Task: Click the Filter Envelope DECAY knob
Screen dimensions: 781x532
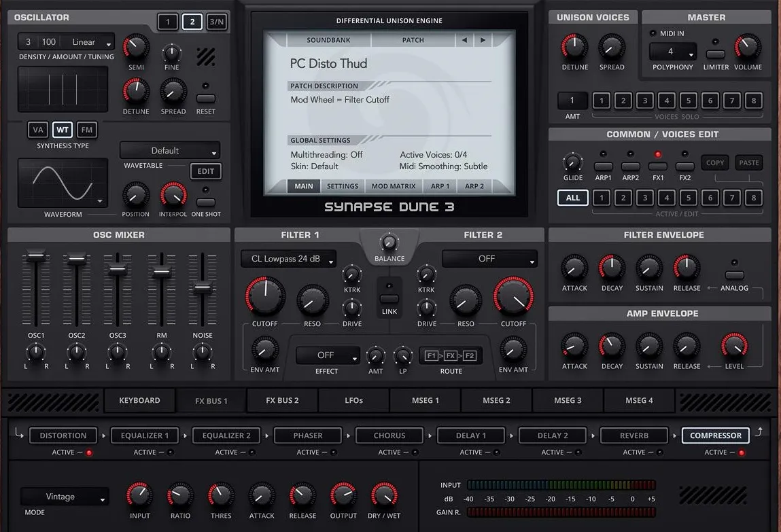Action: click(612, 268)
